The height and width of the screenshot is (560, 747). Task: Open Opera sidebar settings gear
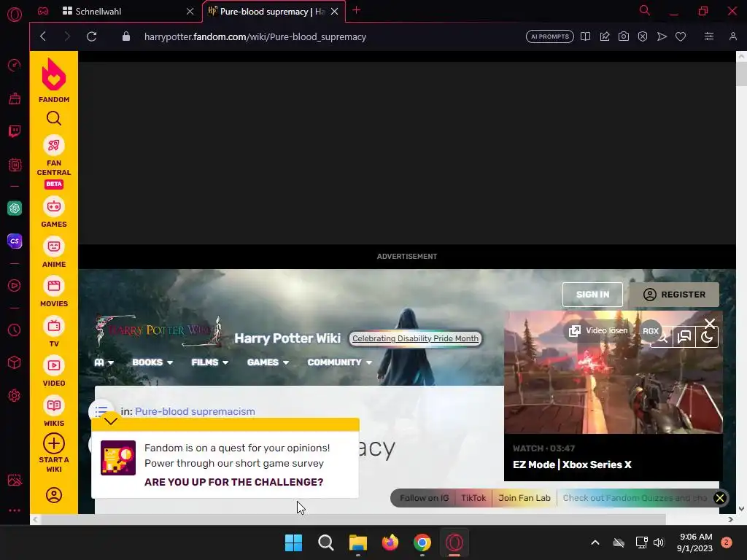(x=15, y=396)
